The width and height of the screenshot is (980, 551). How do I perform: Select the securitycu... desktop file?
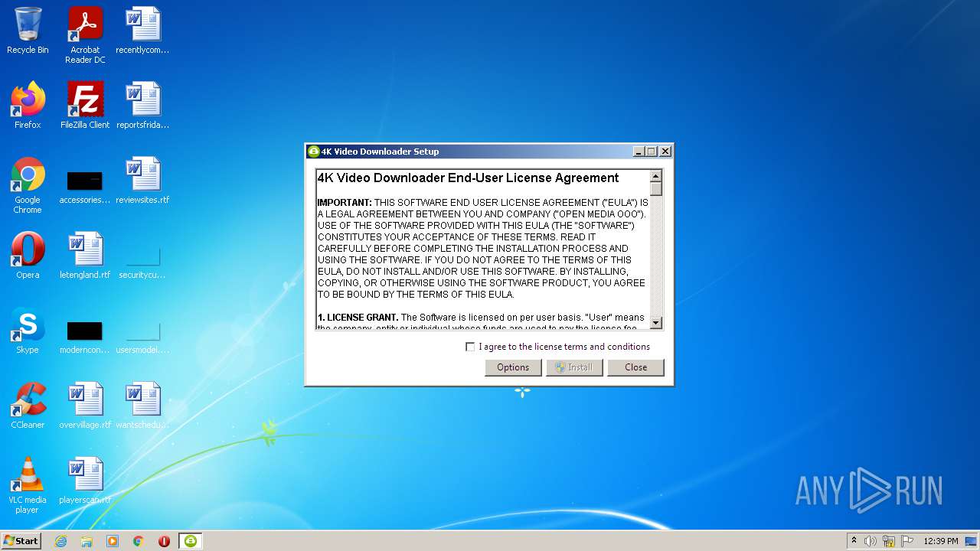click(142, 262)
